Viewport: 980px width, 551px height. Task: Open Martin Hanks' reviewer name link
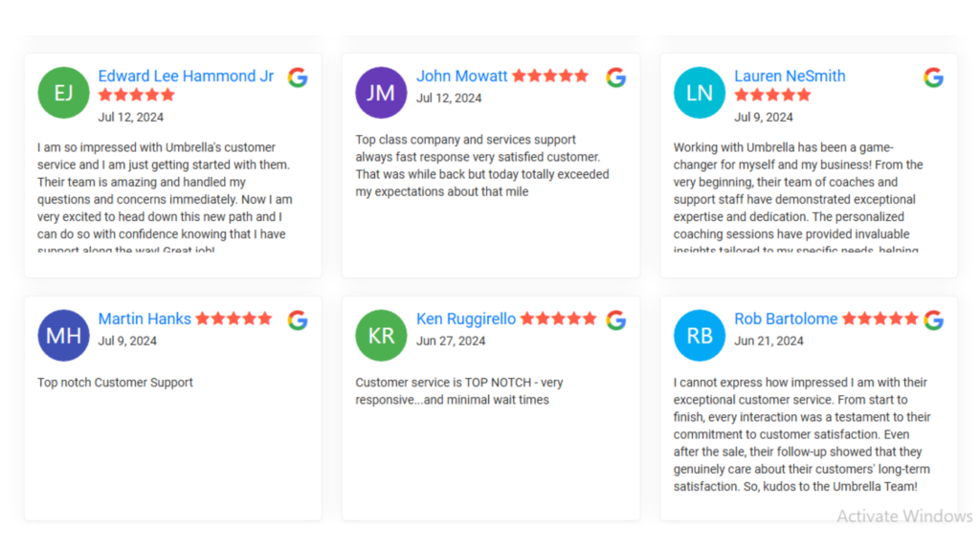click(145, 319)
